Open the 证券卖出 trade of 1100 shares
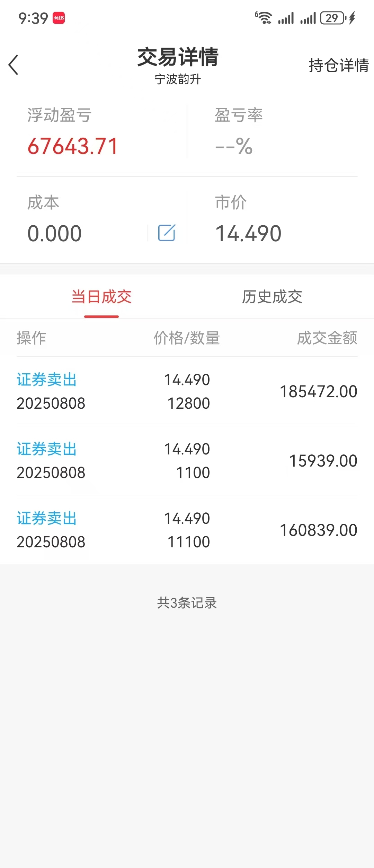Image resolution: width=374 pixels, height=868 pixels. [187, 461]
